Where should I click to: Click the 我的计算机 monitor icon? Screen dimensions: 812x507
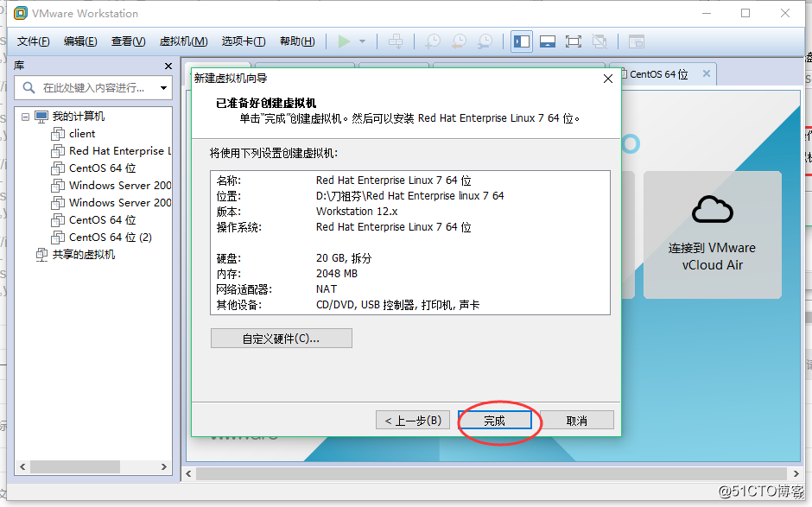point(41,117)
